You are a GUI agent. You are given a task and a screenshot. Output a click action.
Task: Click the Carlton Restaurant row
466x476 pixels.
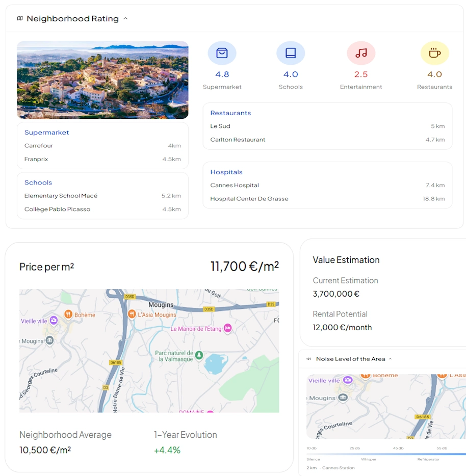click(327, 140)
